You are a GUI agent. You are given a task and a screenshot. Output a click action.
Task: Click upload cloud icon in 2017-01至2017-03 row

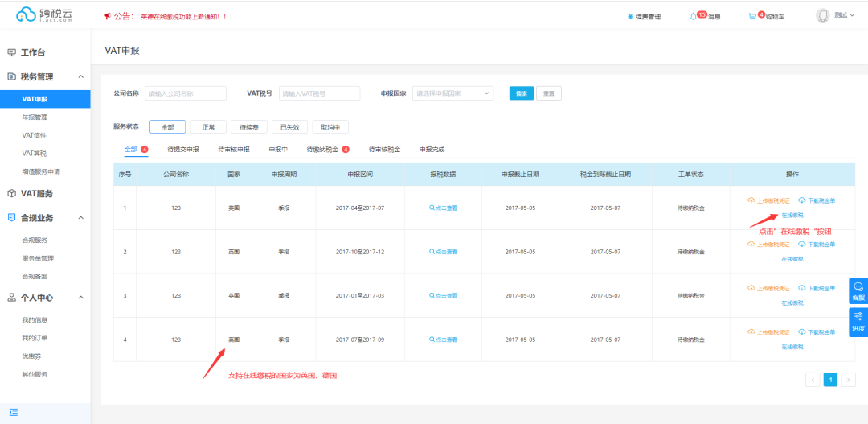click(751, 288)
